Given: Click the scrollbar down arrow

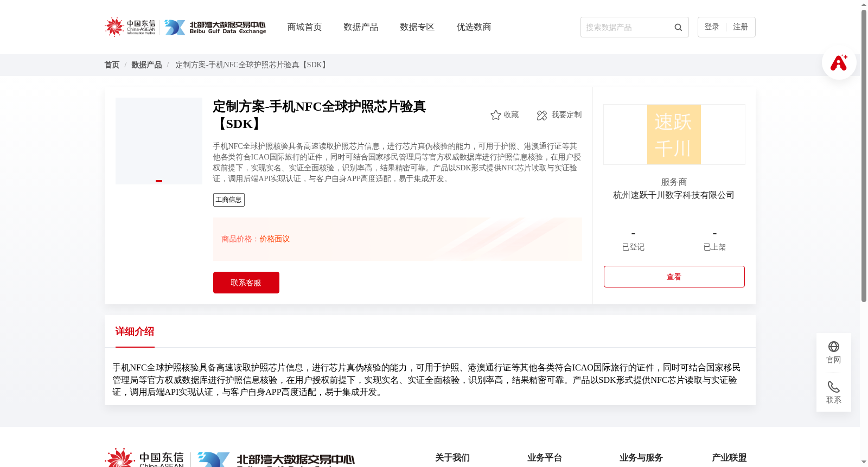Looking at the screenshot, I should pyautogui.click(x=864, y=463).
